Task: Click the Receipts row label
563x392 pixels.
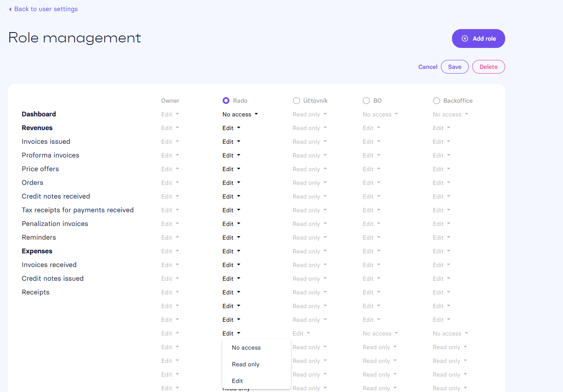Action: point(36,292)
